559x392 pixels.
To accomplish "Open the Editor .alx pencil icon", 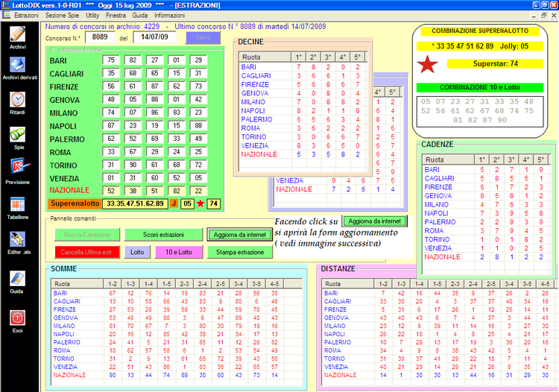I will click(x=18, y=240).
